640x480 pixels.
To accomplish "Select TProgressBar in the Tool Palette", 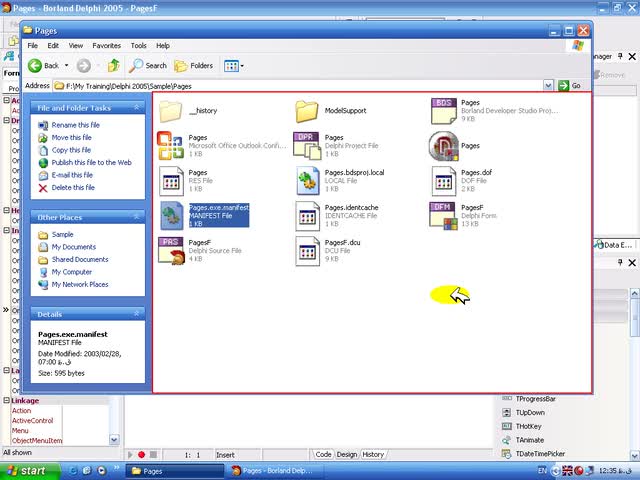I will [535, 399].
